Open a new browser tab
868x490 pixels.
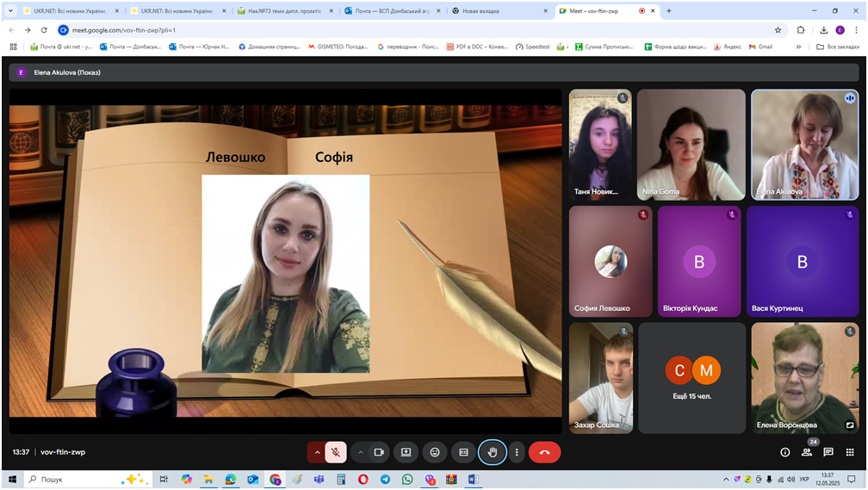click(669, 10)
